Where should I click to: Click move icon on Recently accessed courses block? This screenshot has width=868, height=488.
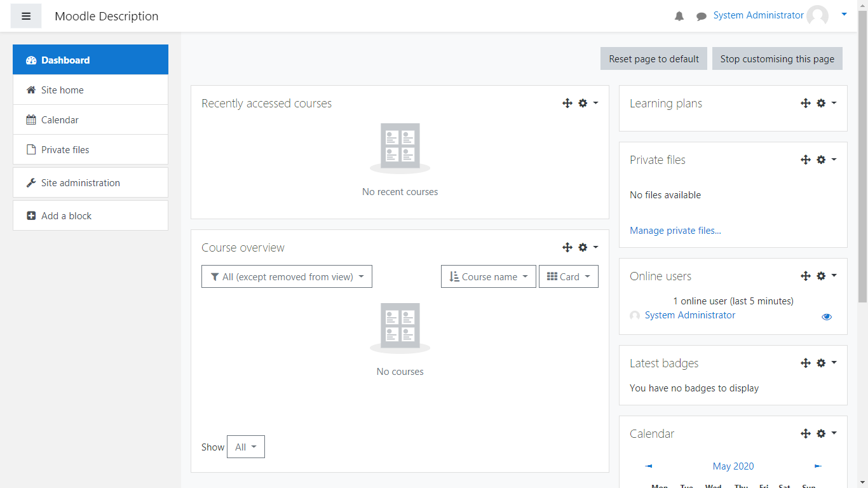[x=567, y=103]
